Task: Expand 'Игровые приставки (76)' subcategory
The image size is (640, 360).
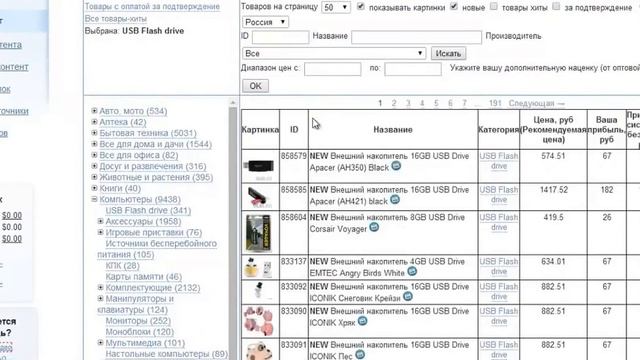Action: (x=100, y=232)
